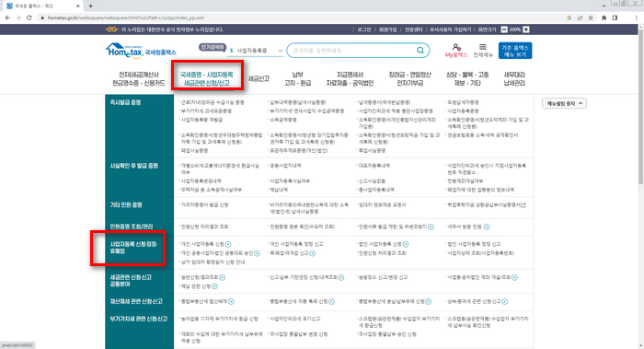
Task: Select 즉시발급 증명 category
Action: coord(125,102)
